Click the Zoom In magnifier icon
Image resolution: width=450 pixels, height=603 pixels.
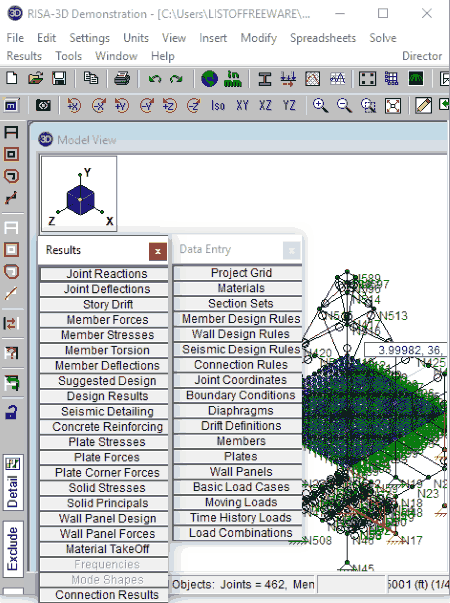click(x=320, y=105)
